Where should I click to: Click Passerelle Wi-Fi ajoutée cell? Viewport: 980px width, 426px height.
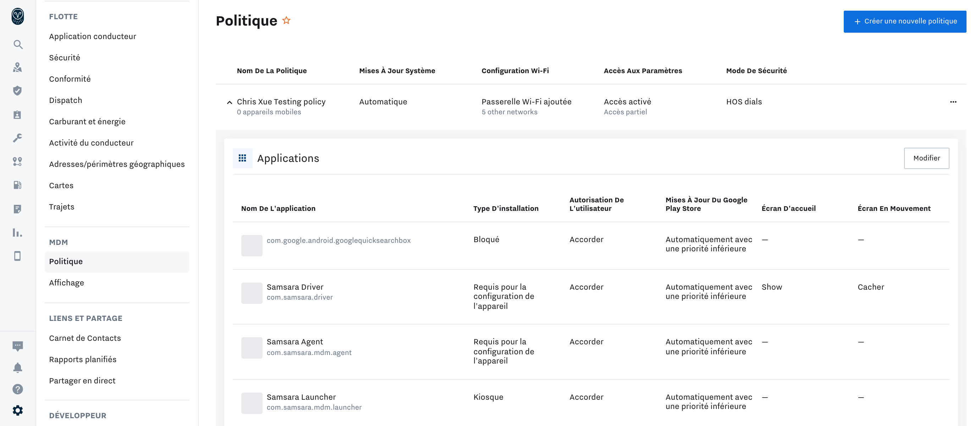[x=526, y=102]
